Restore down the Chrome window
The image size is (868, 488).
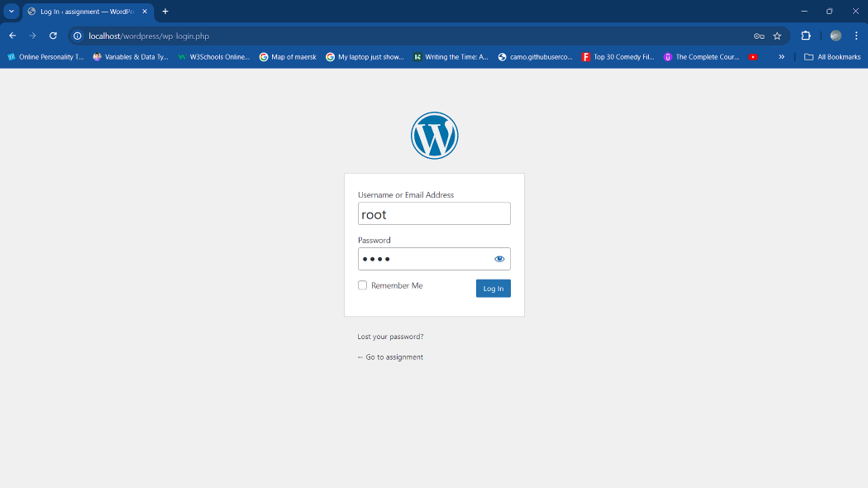click(x=829, y=11)
